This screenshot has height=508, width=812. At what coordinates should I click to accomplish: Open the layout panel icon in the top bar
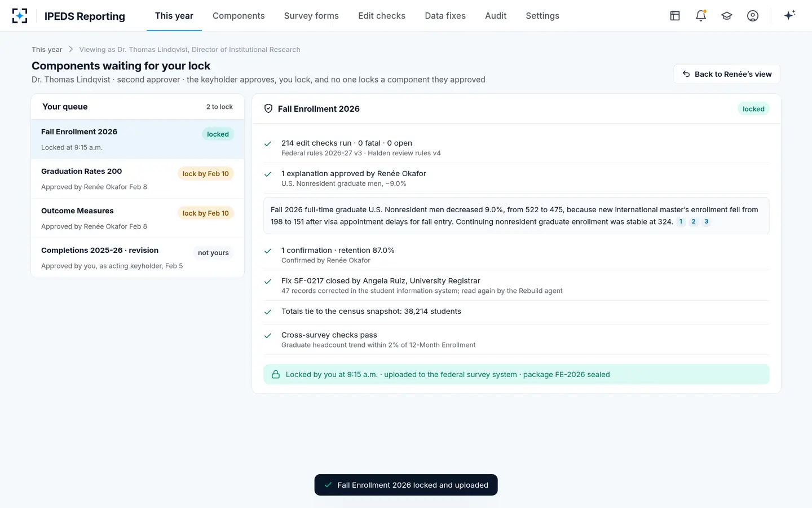(675, 16)
